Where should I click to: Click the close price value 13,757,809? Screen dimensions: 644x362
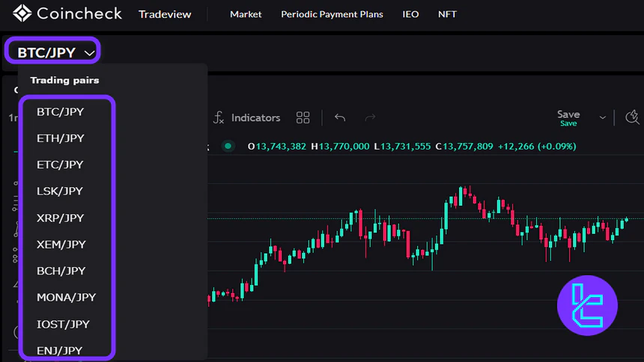pyautogui.click(x=467, y=147)
